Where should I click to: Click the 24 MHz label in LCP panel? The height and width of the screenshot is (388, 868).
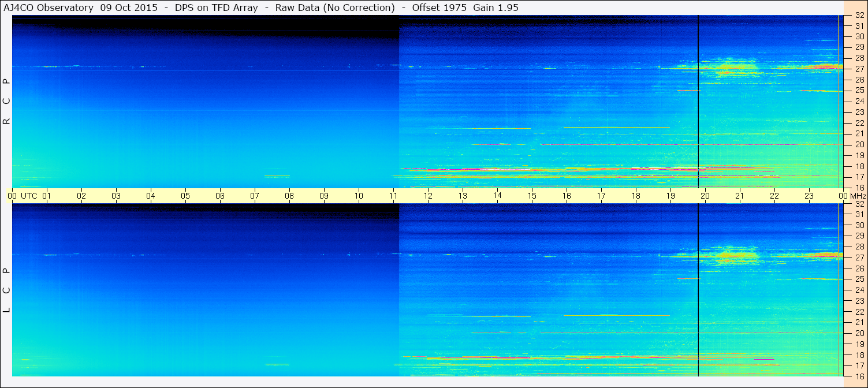tap(859, 290)
